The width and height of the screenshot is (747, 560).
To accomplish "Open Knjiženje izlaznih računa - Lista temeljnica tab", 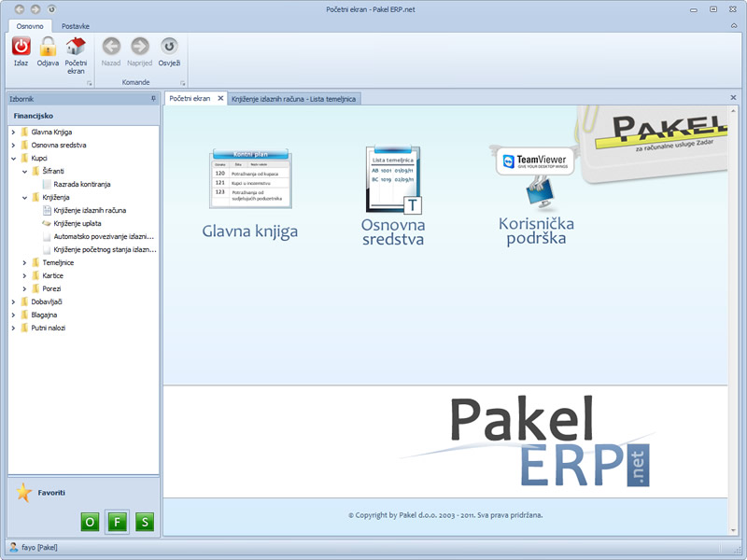I will click(x=293, y=99).
